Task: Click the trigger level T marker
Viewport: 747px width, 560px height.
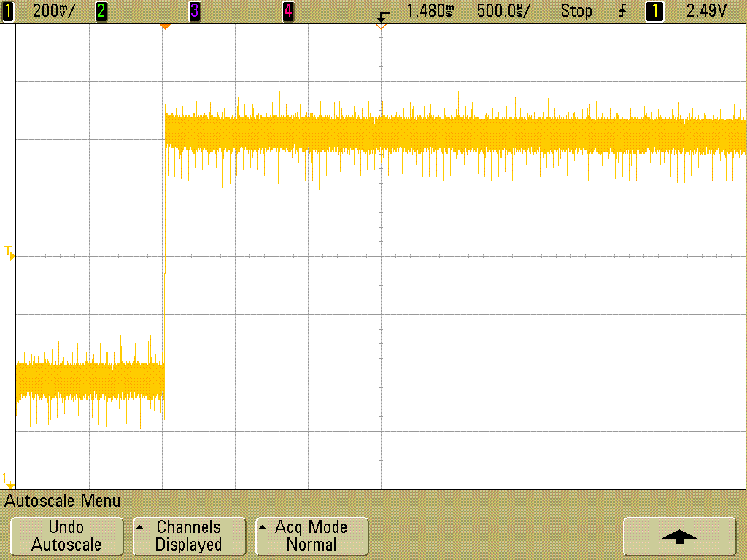Action: (9, 252)
